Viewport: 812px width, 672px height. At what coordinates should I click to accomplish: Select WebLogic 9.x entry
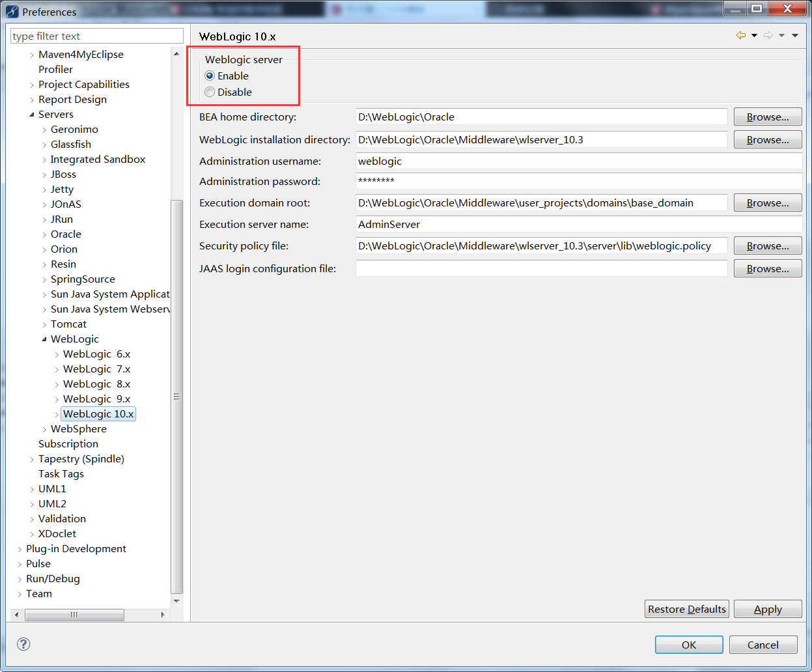pyautogui.click(x=96, y=399)
